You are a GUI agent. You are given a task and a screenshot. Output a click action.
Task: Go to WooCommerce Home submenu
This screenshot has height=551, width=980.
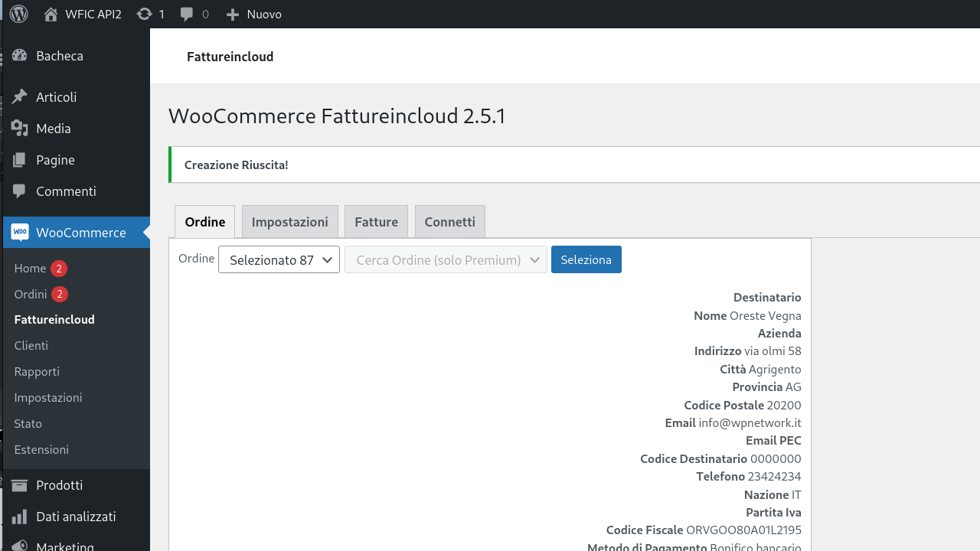(30, 269)
